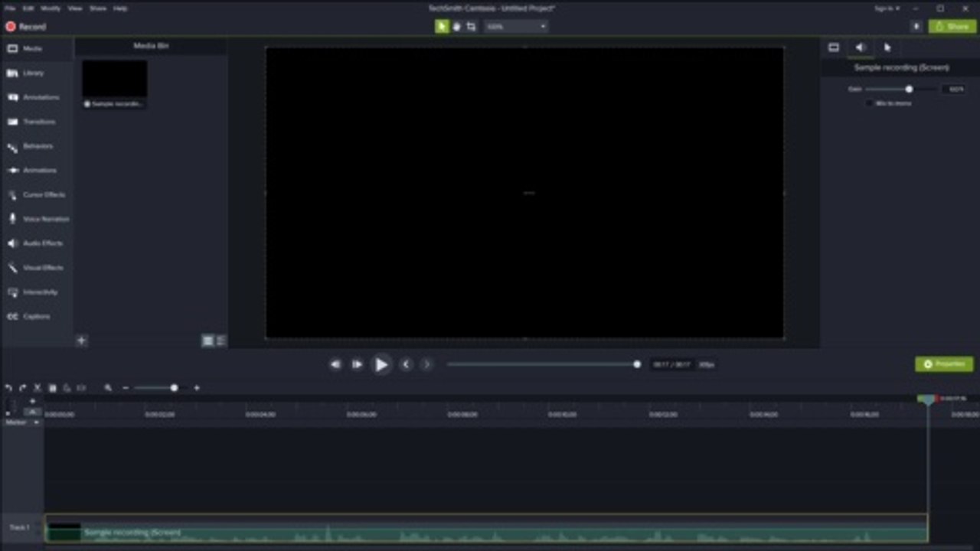Click the Split icon above timeline
Image resolution: width=980 pixels, height=551 pixels.
point(81,388)
